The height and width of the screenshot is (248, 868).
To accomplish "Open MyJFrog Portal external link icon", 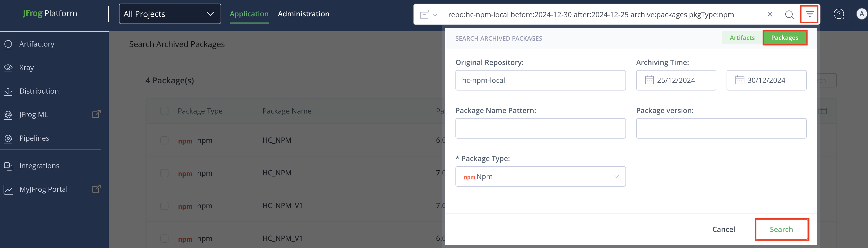I will tap(96, 189).
